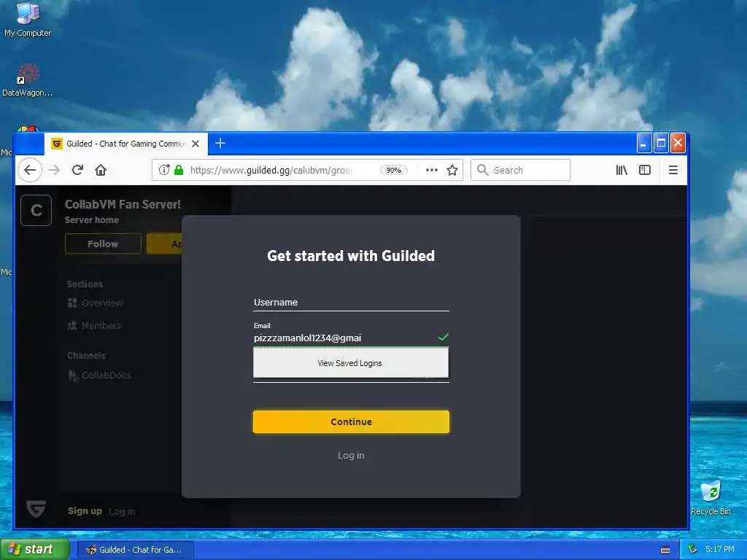Minimize the Firefox window

[644, 143]
